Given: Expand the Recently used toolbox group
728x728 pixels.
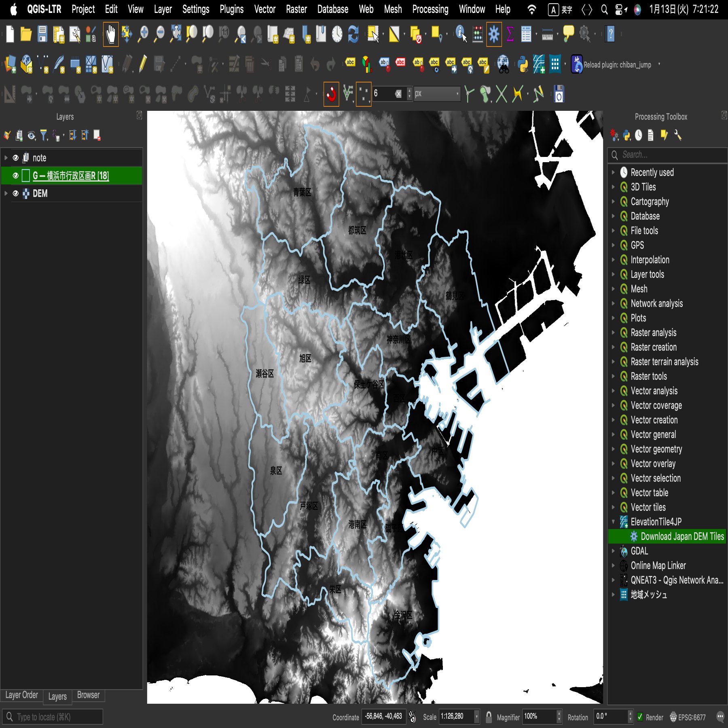Looking at the screenshot, I should coord(613,172).
